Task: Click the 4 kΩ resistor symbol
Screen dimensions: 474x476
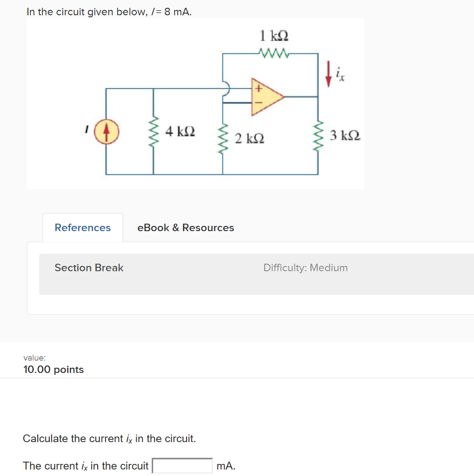Action: pos(153,132)
